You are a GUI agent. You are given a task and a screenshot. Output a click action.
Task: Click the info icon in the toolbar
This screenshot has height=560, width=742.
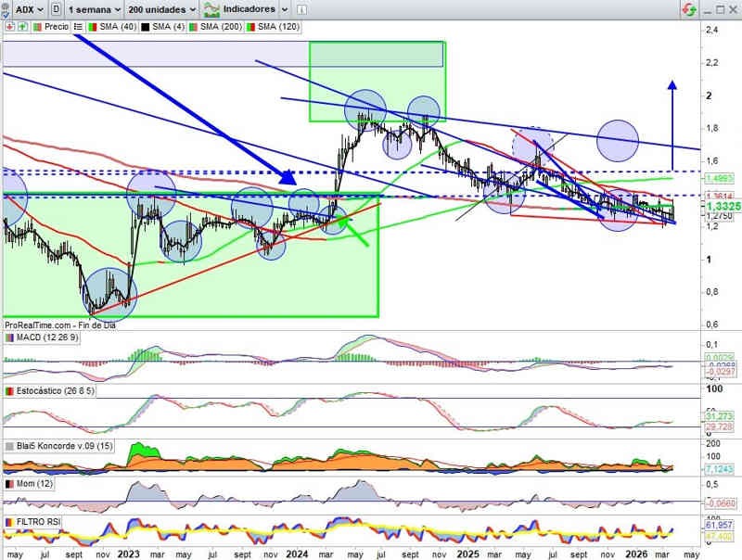click(299, 8)
